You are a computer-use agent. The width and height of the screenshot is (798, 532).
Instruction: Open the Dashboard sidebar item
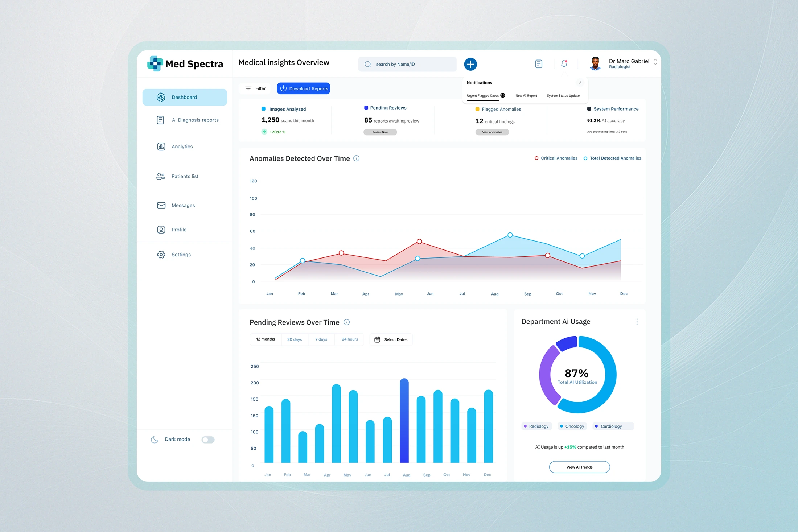coord(185,97)
